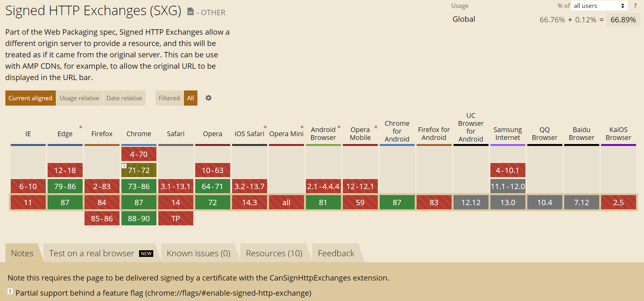Open the Feedback tab
The width and height of the screenshot is (644, 301).
336,253
